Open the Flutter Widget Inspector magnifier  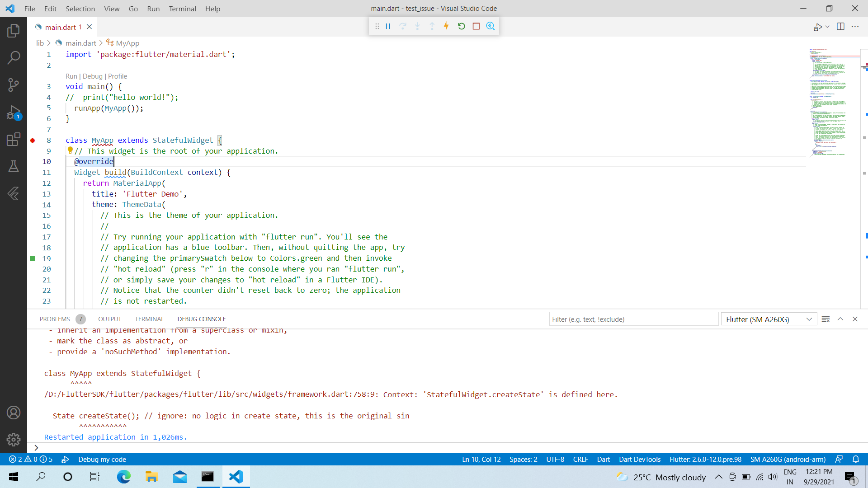click(x=491, y=26)
